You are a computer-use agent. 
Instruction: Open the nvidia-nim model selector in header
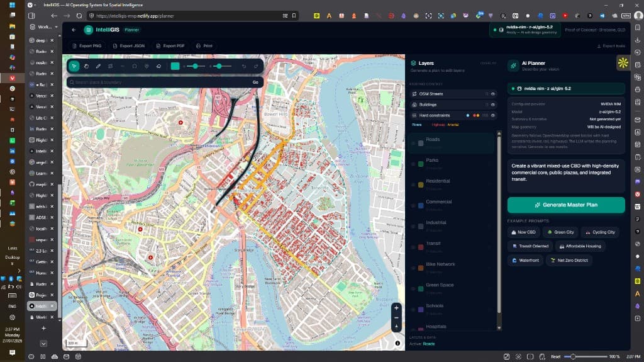pyautogui.click(x=525, y=30)
